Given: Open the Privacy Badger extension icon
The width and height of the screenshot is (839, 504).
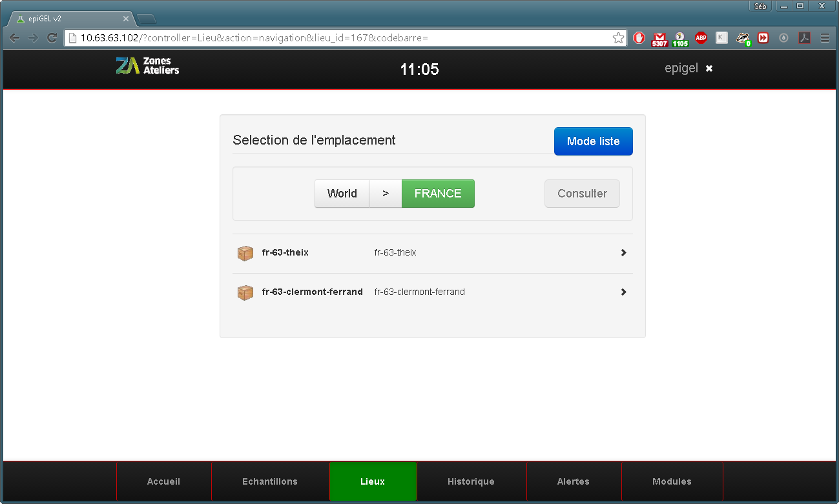Looking at the screenshot, I should [x=742, y=39].
